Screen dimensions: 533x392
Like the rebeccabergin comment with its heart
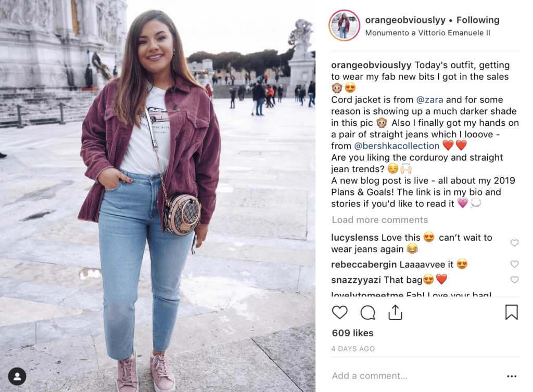(514, 264)
